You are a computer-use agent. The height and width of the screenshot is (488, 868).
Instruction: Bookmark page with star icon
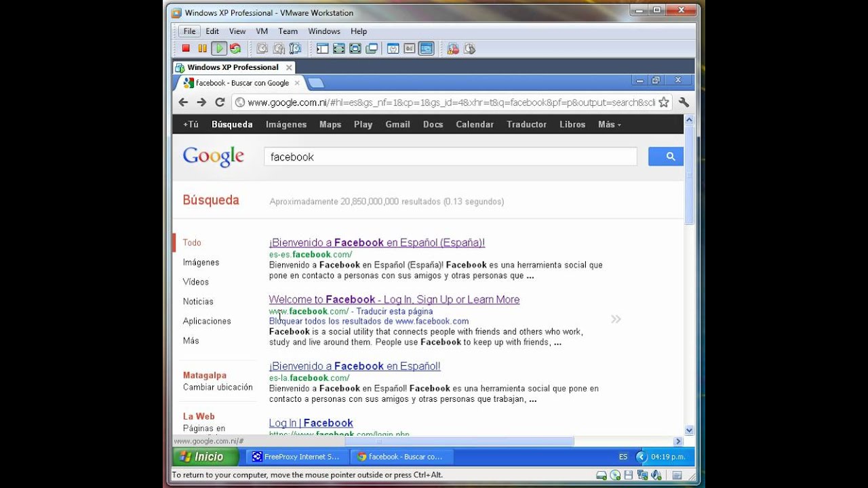tap(664, 102)
